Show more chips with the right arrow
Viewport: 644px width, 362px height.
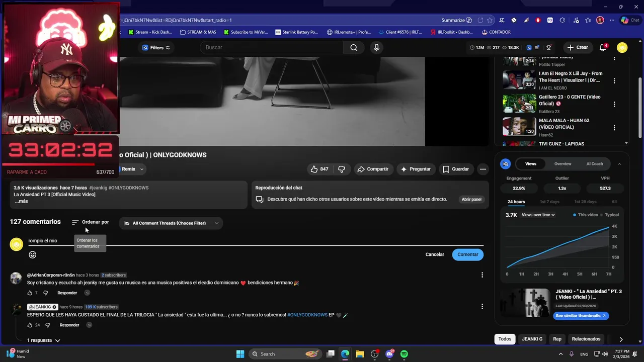[621, 339]
